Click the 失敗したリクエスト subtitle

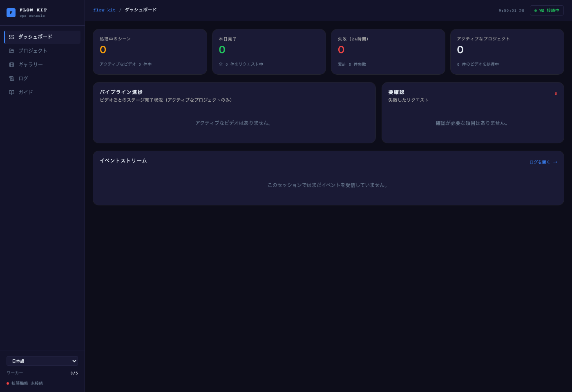point(409,100)
